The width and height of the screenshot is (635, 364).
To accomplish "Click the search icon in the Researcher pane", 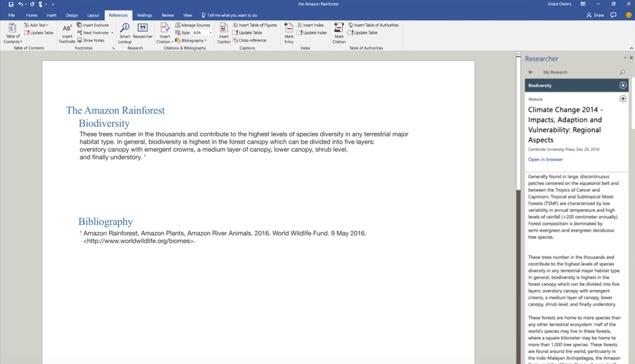I will 622,72.
